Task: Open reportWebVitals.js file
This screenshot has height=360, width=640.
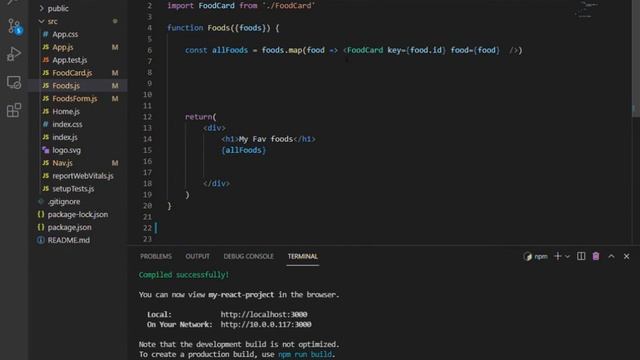Action: click(82, 176)
